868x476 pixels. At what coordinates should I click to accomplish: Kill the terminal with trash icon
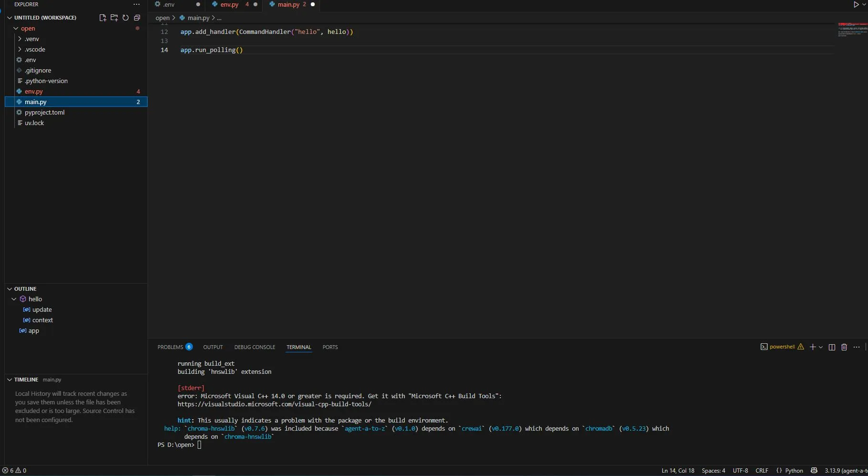click(844, 347)
